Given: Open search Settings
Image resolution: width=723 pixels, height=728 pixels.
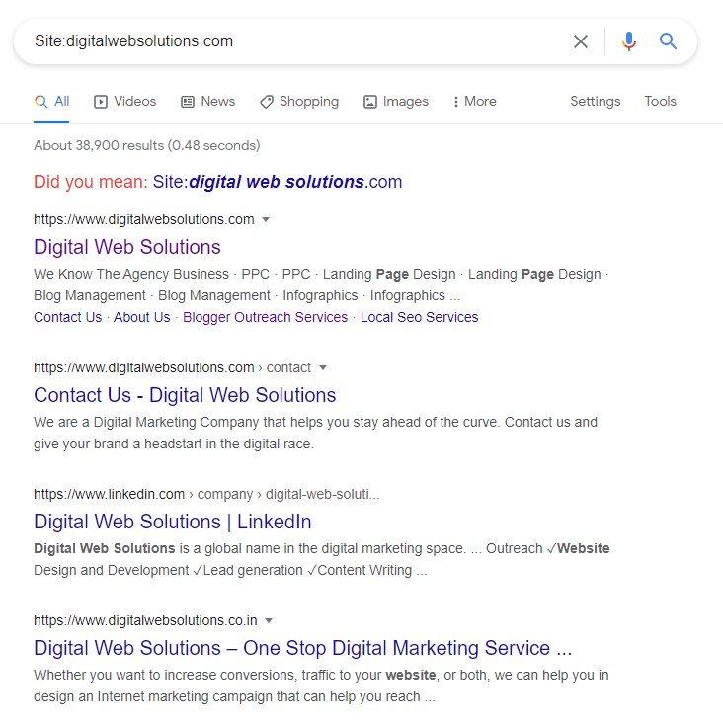Looking at the screenshot, I should (595, 101).
